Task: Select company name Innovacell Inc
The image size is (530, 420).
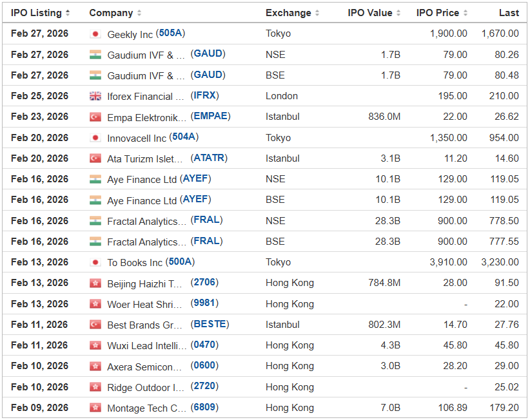Action: 137,138
